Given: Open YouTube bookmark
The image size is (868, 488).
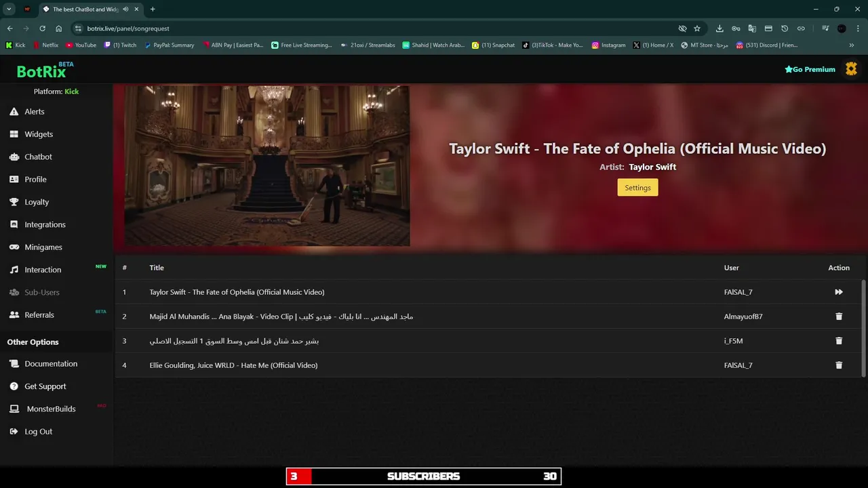Looking at the screenshot, I should coord(81,45).
